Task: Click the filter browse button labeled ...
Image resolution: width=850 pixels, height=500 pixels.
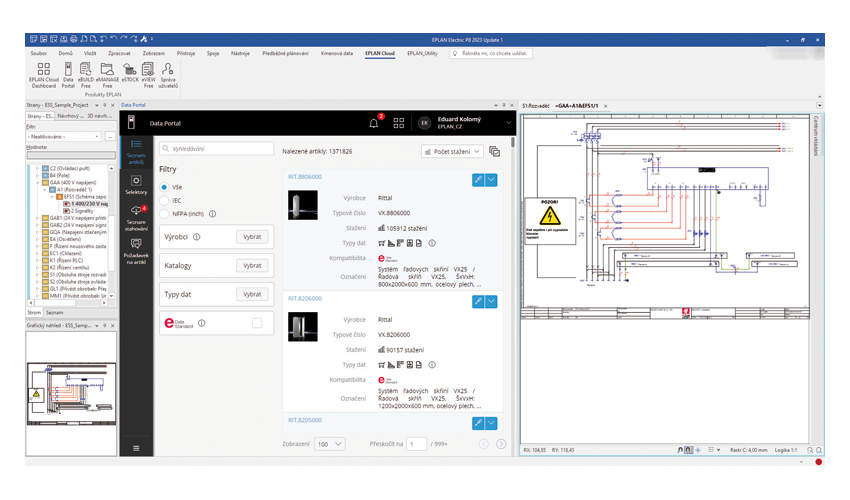Action: (x=110, y=137)
